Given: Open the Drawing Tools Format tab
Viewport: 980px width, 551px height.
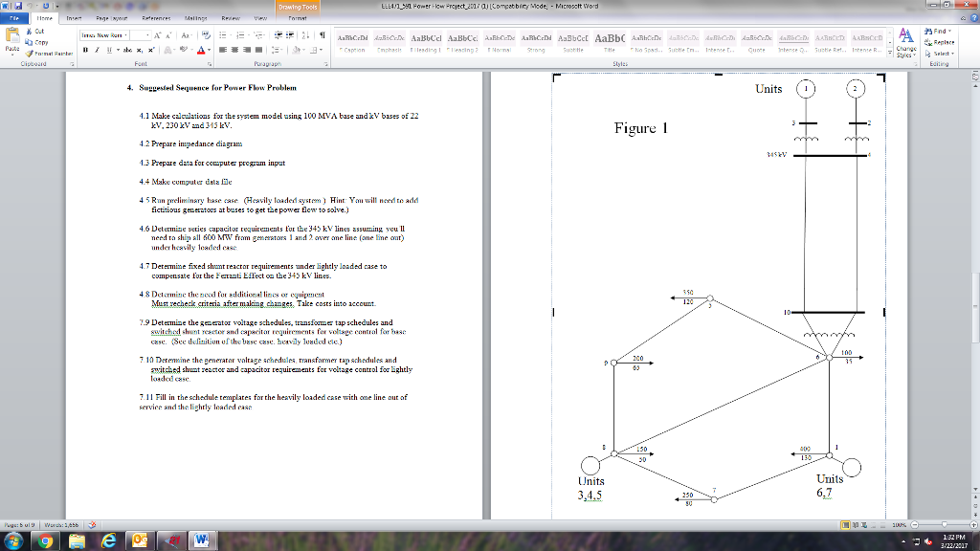Looking at the screenshot, I should point(298,18).
